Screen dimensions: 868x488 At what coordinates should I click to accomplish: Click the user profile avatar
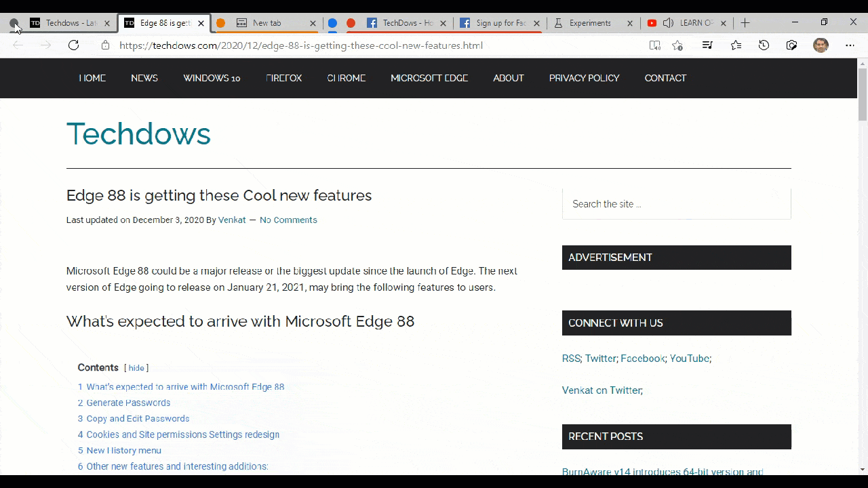point(821,45)
